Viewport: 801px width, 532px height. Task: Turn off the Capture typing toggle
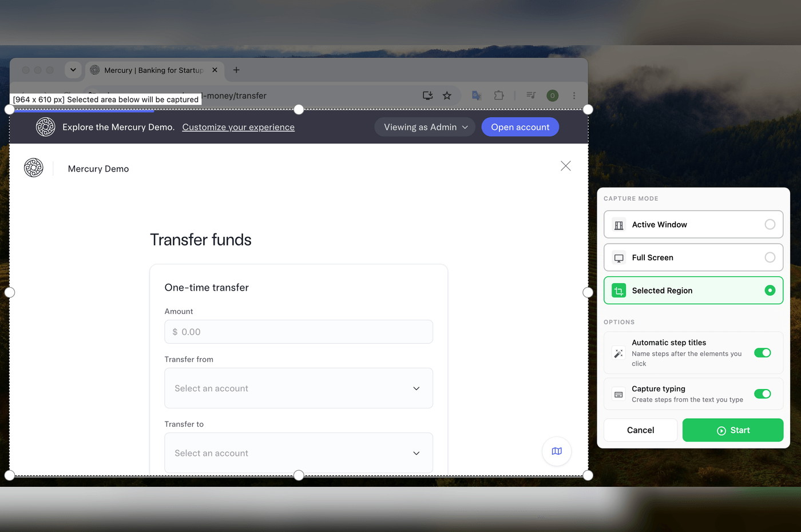point(763,394)
